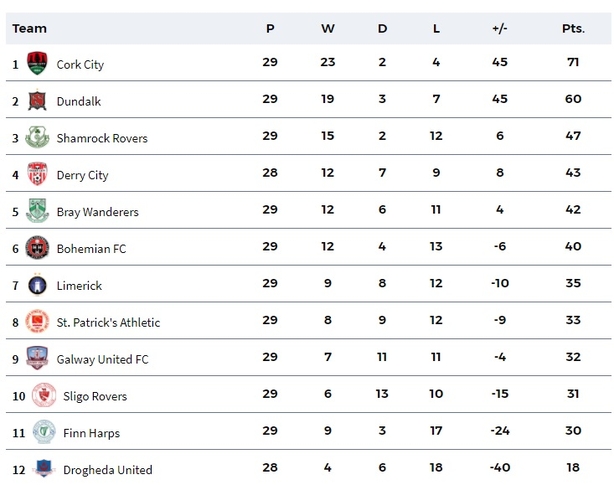Image resolution: width=614 pixels, height=485 pixels.
Task: Open the Galway United FC team link
Action: click(103, 359)
